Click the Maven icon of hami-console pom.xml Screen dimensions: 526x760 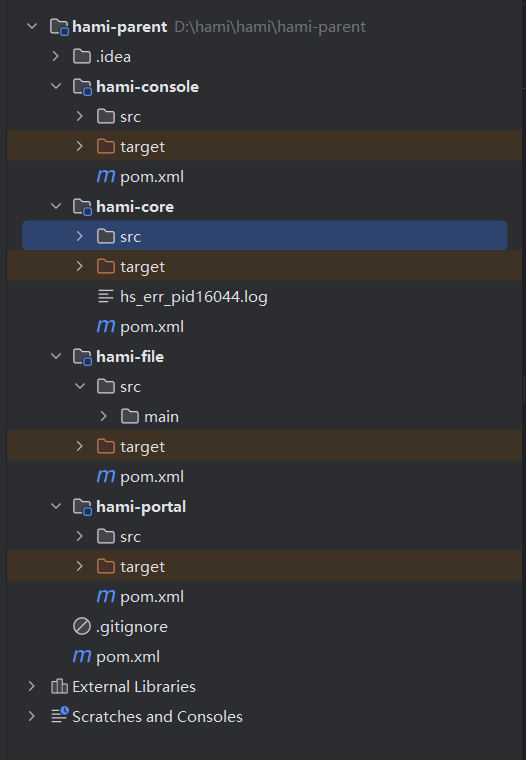click(x=106, y=176)
